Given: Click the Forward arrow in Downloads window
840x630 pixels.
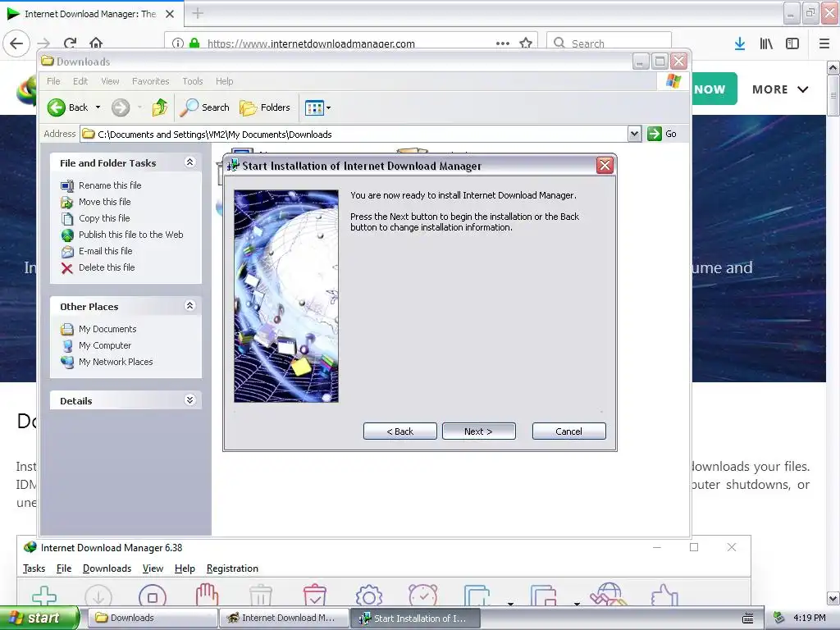Looking at the screenshot, I should coord(121,107).
